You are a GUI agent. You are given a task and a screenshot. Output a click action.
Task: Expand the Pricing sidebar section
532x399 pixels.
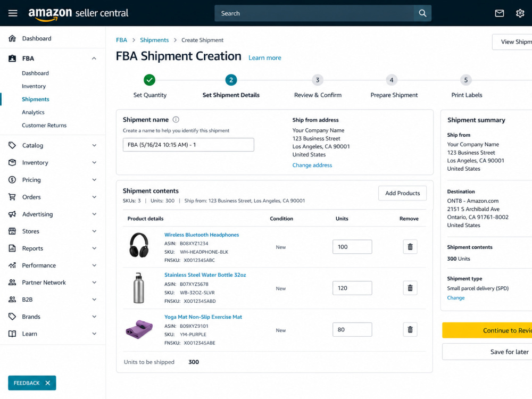[x=94, y=180]
